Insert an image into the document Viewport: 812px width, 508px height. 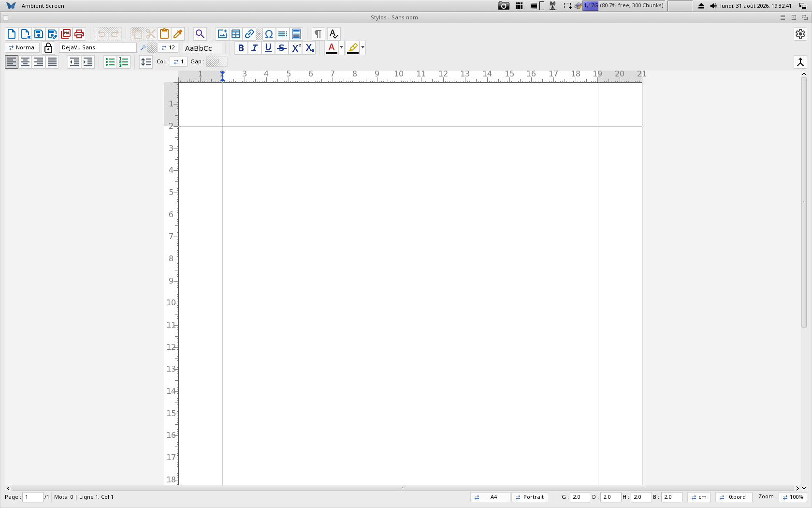coord(222,34)
